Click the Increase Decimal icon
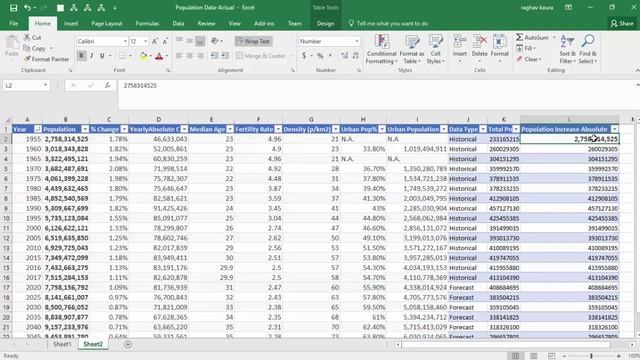The image size is (640, 360). point(345,56)
